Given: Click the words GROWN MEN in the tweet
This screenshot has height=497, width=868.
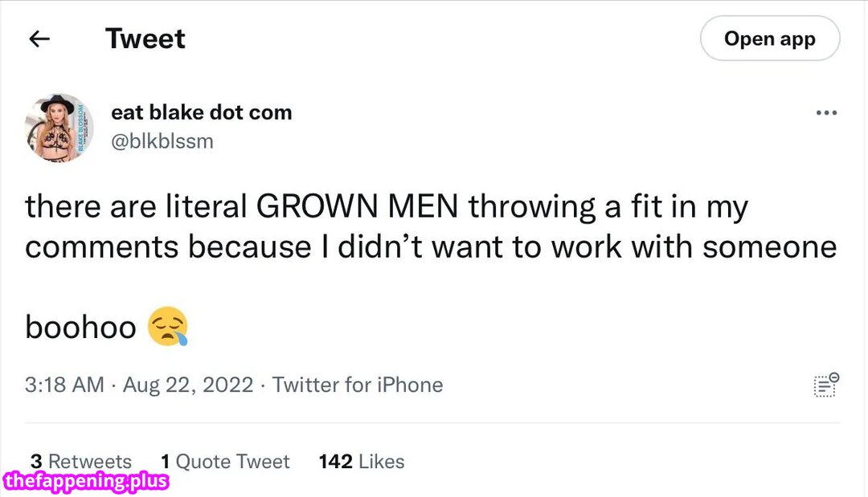Looking at the screenshot, I should click(x=358, y=207).
